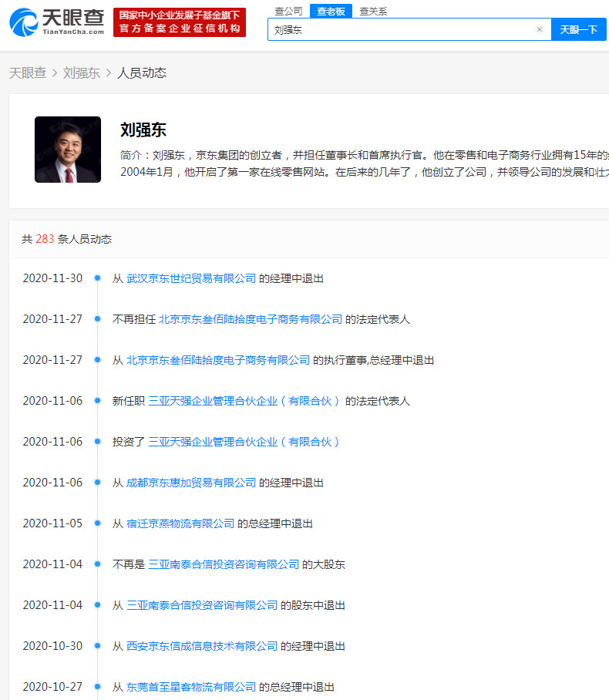
Task: Click the date 2020-11-30
Action: (52, 278)
